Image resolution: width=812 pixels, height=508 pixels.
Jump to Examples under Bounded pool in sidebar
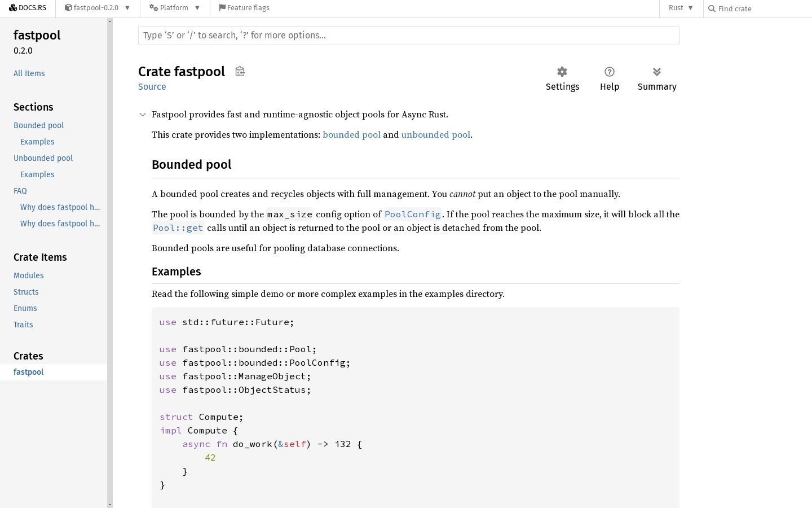(37, 142)
